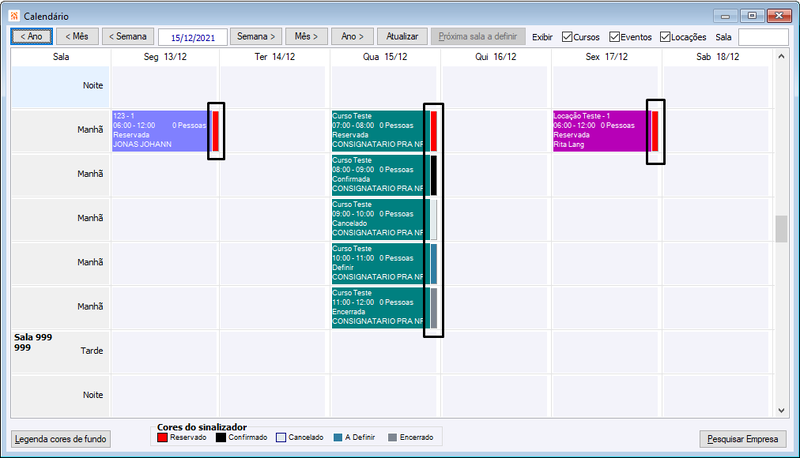The width and height of the screenshot is (800, 458).
Task: Go back one month with '< Mês'
Action: [x=77, y=37]
